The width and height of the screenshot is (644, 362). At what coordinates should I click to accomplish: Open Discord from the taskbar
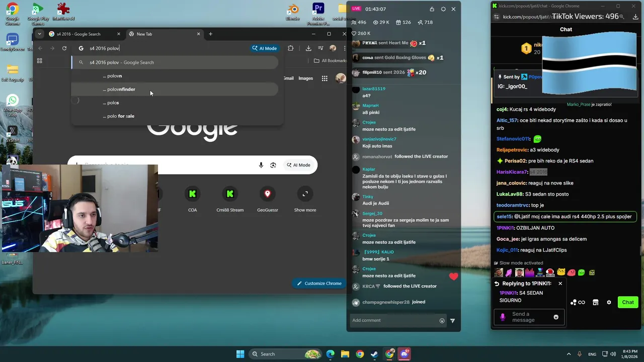click(404, 354)
